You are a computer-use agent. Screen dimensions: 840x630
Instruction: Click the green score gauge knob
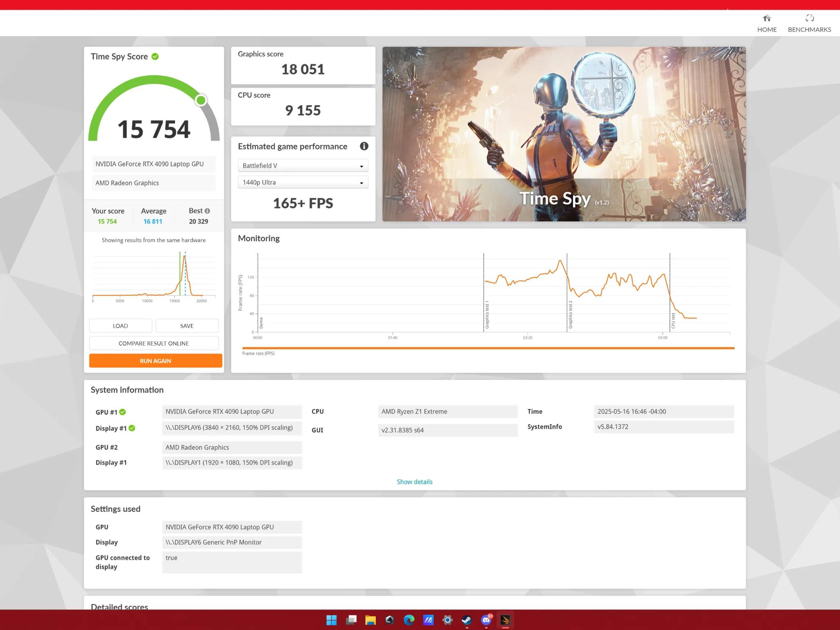click(201, 100)
